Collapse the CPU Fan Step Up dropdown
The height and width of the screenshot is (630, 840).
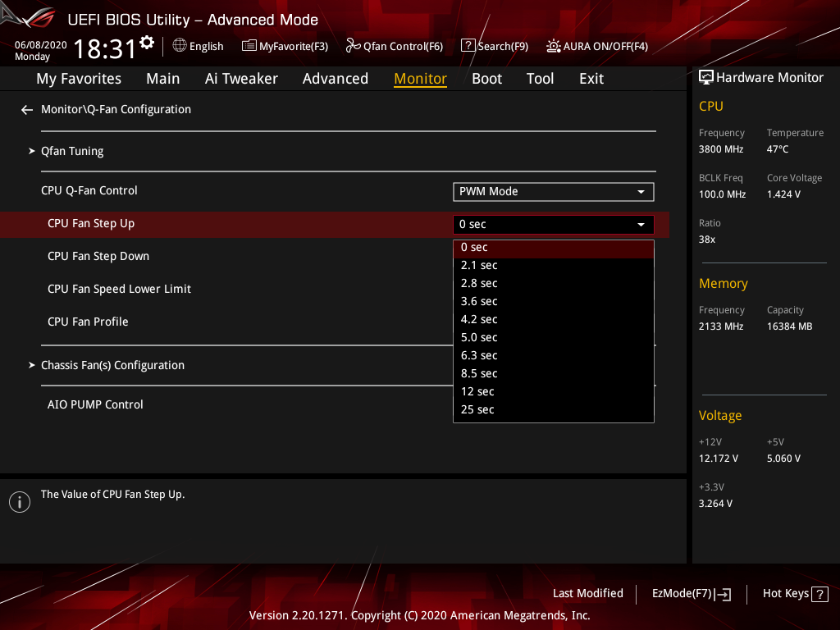click(x=554, y=225)
